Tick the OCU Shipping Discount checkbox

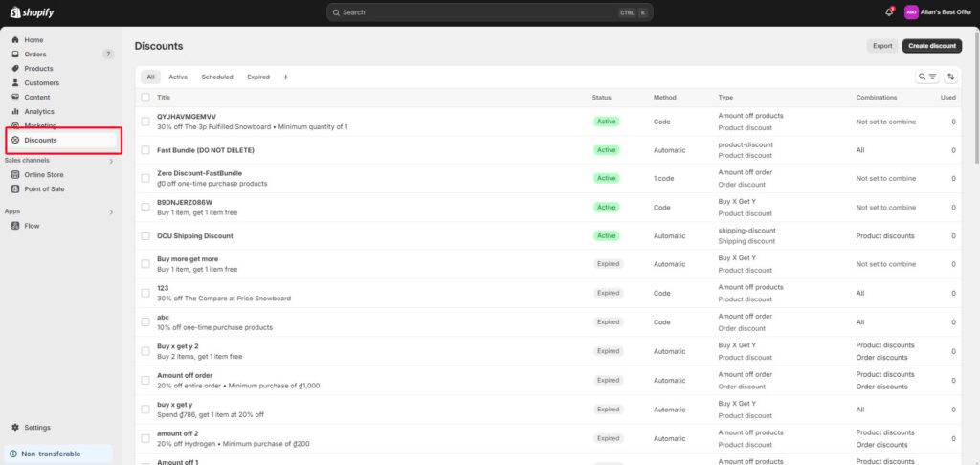(145, 235)
